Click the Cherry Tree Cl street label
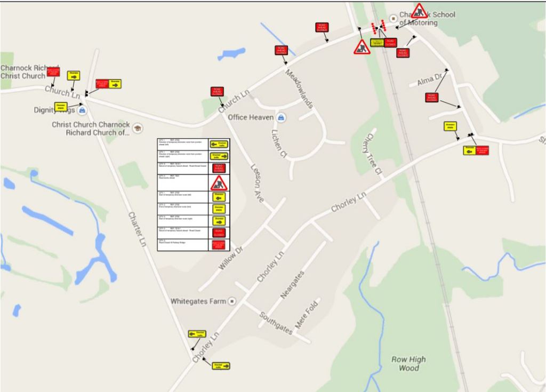The width and height of the screenshot is (546, 392). tap(373, 155)
